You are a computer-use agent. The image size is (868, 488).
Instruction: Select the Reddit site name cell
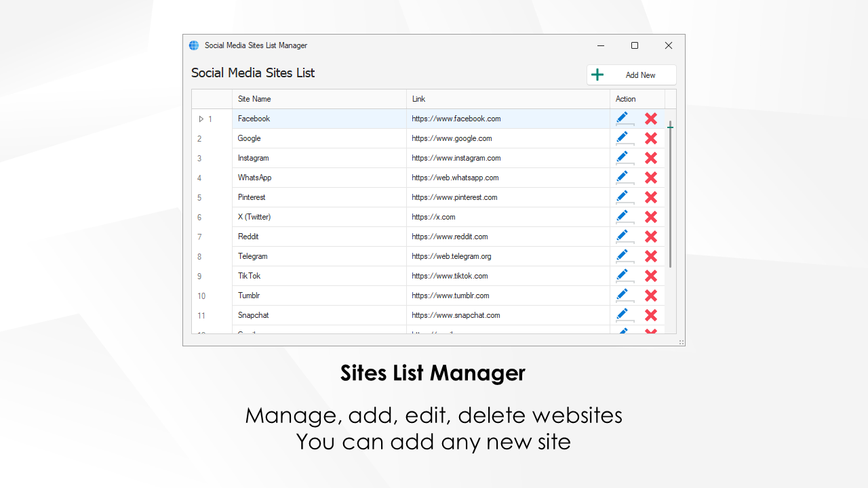[x=319, y=237]
